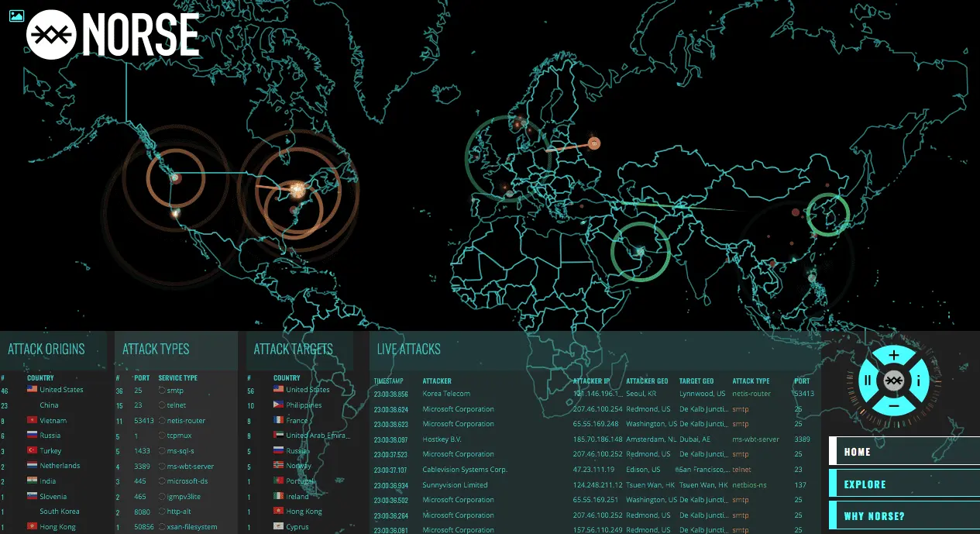980x534 pixels.
Task: Click the smtp service type icon
Action: point(162,391)
